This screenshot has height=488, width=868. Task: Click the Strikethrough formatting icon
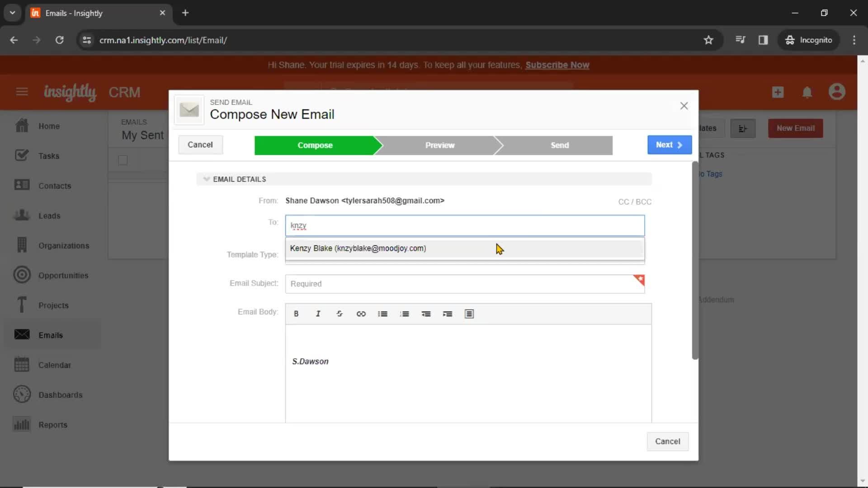pos(340,314)
